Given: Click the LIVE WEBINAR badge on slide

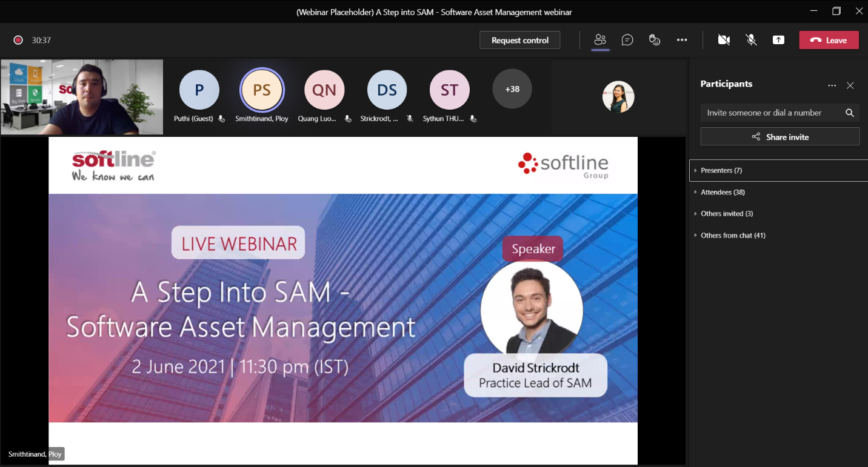Looking at the screenshot, I should (239, 243).
